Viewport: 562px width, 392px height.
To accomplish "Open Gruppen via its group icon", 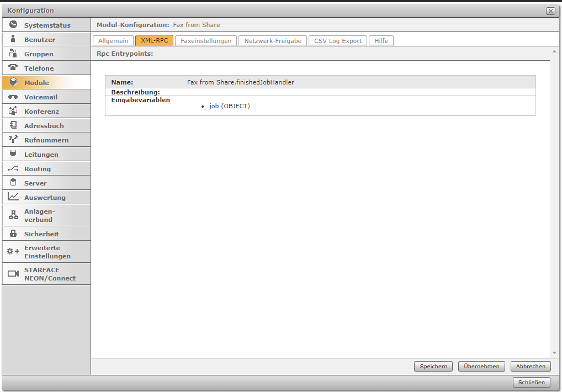I will tap(13, 54).
